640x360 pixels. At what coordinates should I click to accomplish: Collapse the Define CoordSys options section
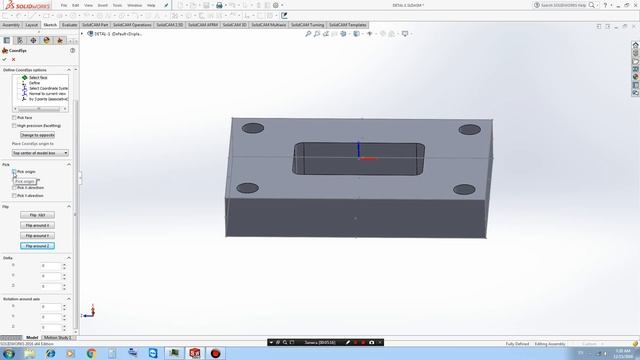(69, 70)
